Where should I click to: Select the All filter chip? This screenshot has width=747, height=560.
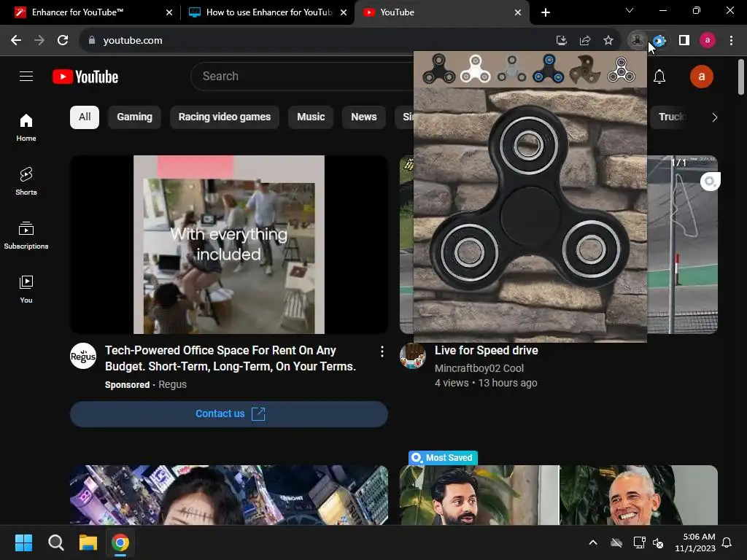(x=85, y=117)
